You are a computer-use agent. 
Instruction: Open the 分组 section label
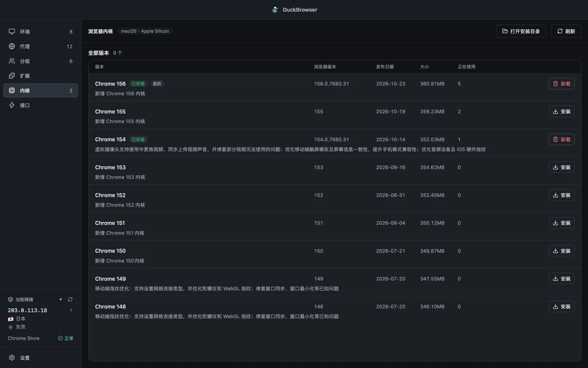pyautogui.click(x=25, y=61)
